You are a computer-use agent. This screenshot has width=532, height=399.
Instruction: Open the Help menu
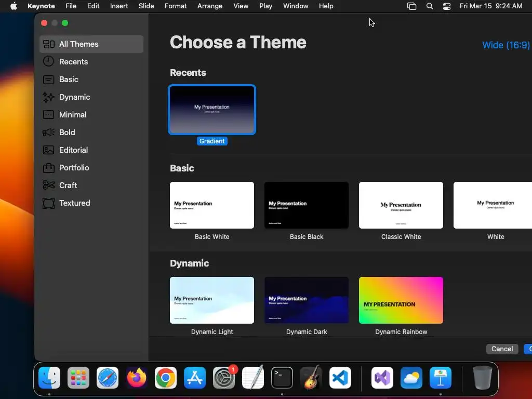pyautogui.click(x=326, y=6)
